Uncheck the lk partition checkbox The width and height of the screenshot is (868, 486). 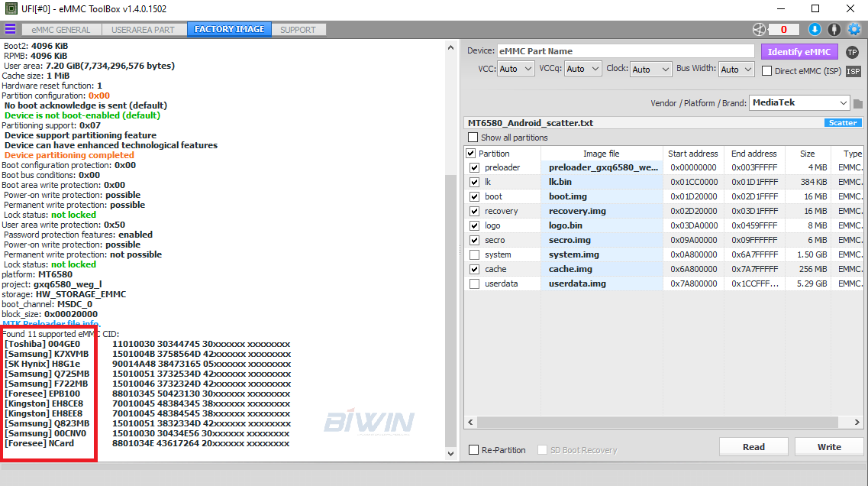pos(474,182)
